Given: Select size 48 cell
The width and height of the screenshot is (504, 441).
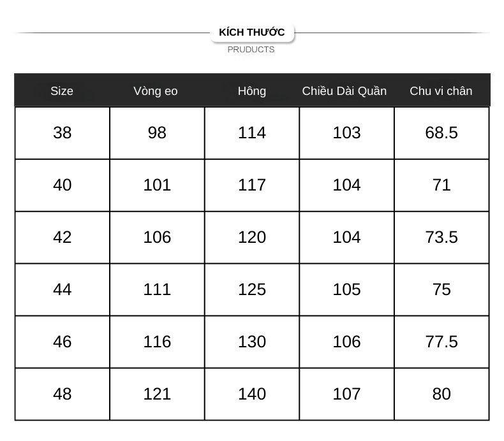Looking at the screenshot, I should pyautogui.click(x=63, y=394).
